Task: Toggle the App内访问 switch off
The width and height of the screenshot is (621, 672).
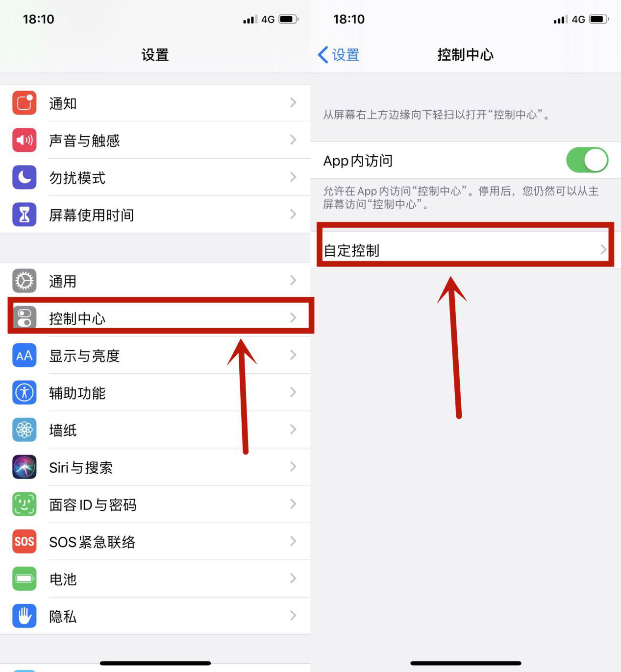Action: pos(587,160)
